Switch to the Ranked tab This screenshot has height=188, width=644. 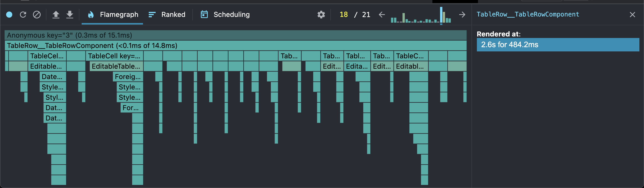pyautogui.click(x=173, y=15)
